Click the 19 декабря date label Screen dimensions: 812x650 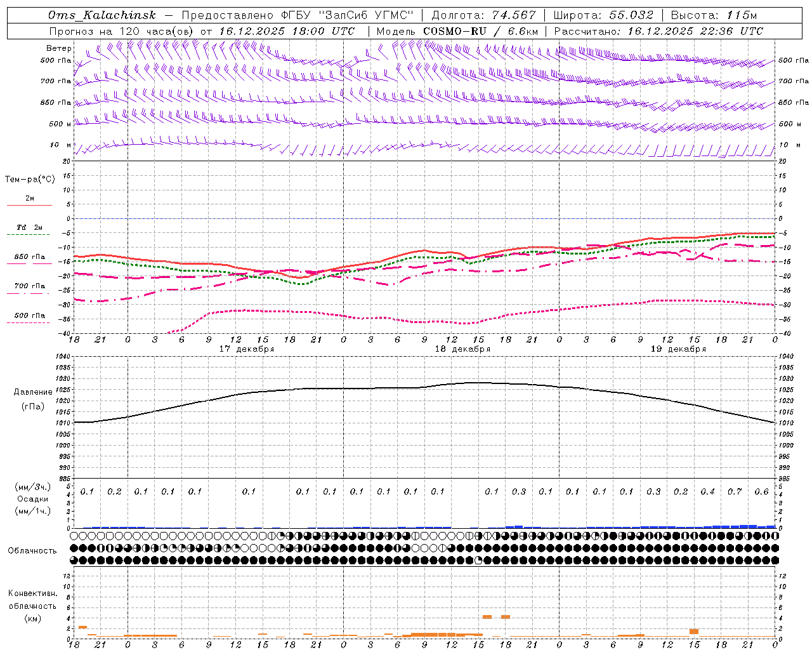(678, 349)
